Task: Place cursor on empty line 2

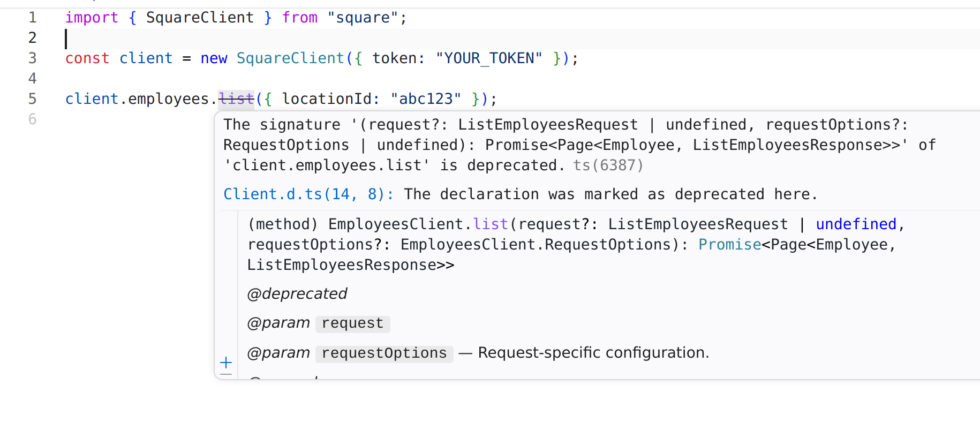Action: 522,39
